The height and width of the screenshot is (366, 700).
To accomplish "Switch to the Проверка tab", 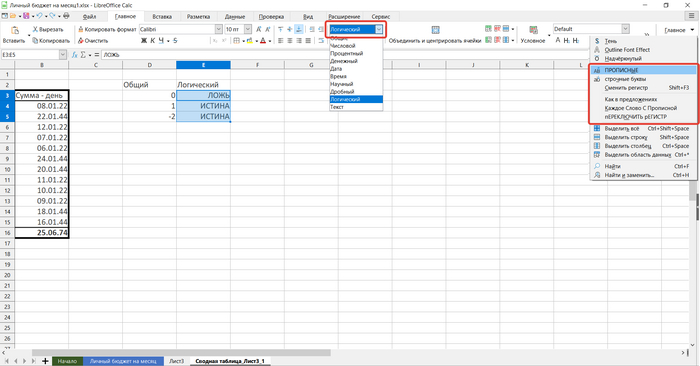I will 271,17.
